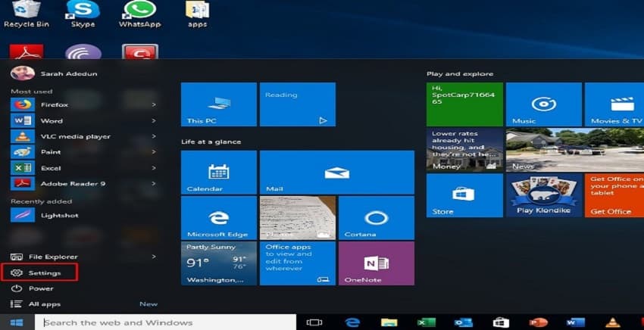This screenshot has width=644, height=330.
Task: Launch Word from the Most used list
Action: coord(84,120)
